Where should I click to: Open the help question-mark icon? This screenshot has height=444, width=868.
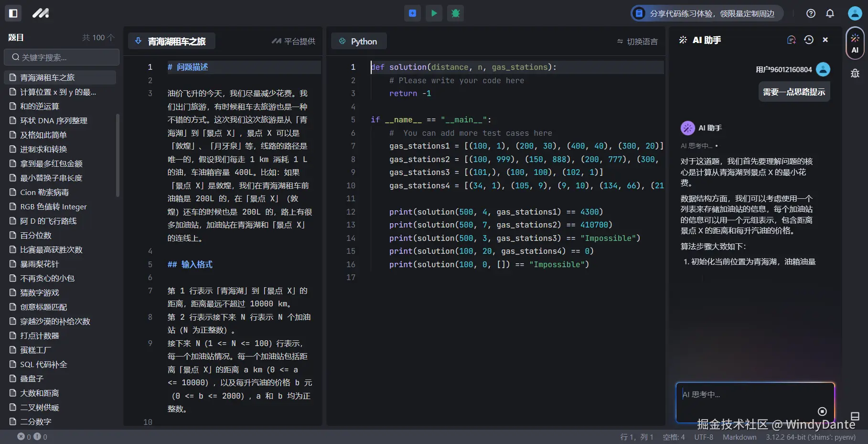pyautogui.click(x=811, y=13)
